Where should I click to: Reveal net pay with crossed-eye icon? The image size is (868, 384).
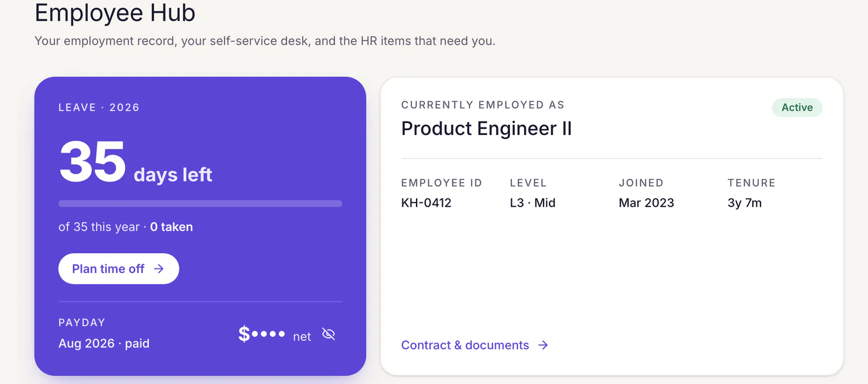pos(329,334)
